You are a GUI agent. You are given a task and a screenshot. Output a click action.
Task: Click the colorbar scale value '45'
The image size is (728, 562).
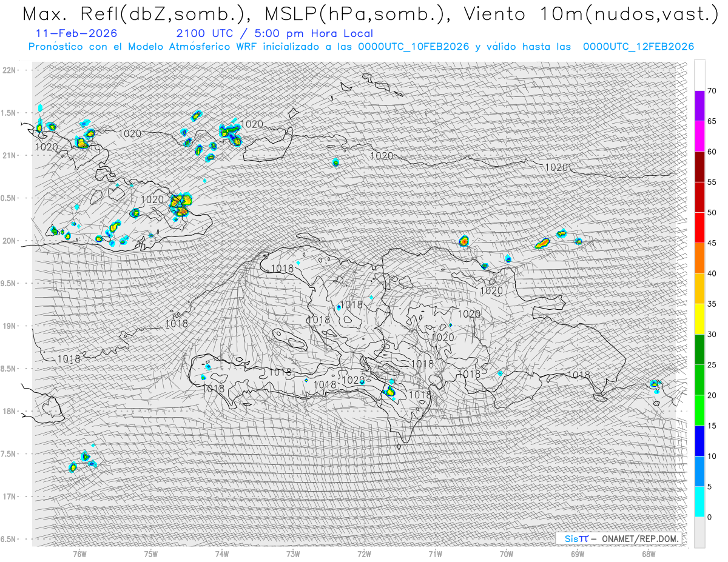click(712, 243)
